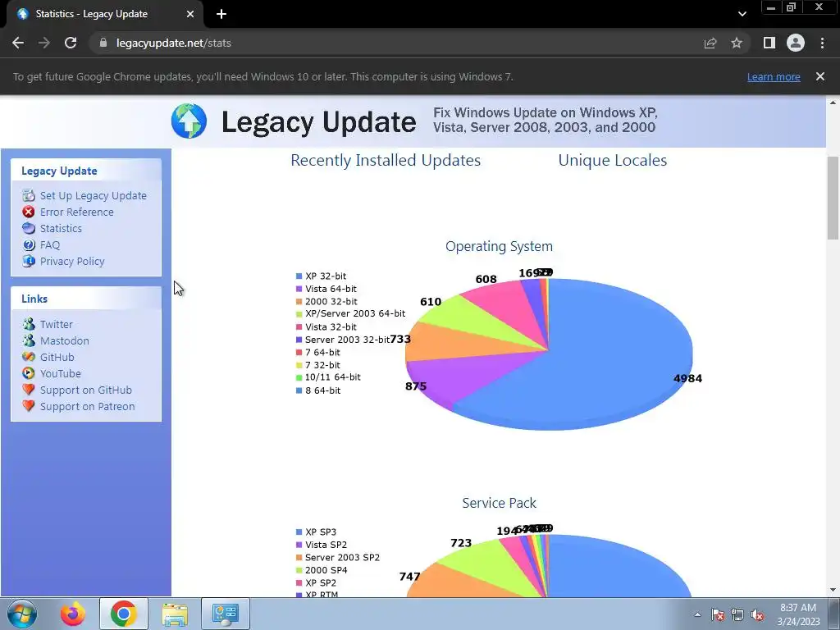View site info via the padlock icon
The image size is (840, 630).
103,43
